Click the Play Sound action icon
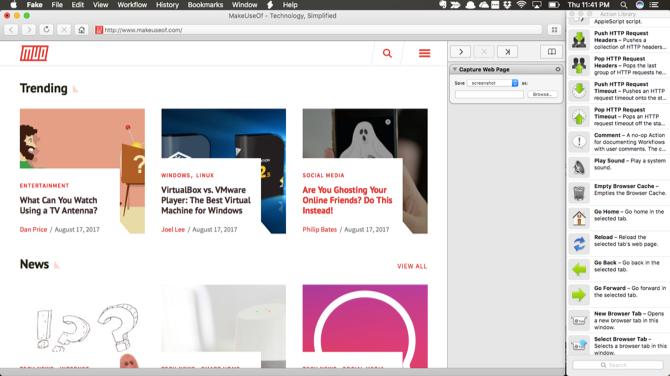The height and width of the screenshot is (376, 670). (579, 167)
